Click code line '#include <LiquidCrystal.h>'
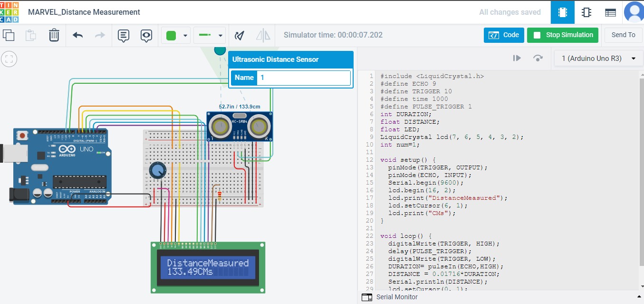The height and width of the screenshot is (304, 644). coord(432,76)
